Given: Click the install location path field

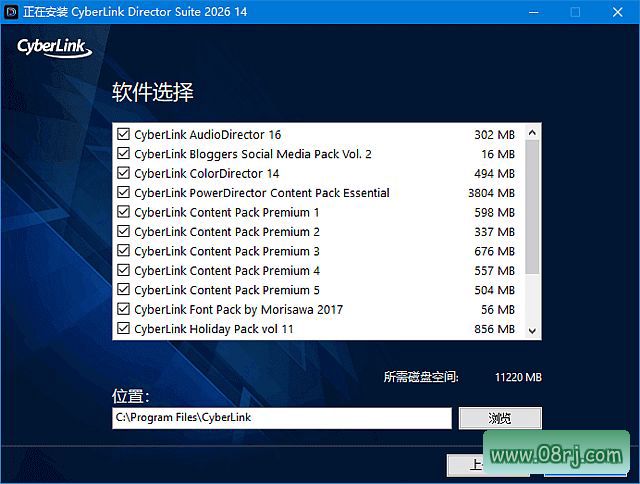Looking at the screenshot, I should pos(282,418).
